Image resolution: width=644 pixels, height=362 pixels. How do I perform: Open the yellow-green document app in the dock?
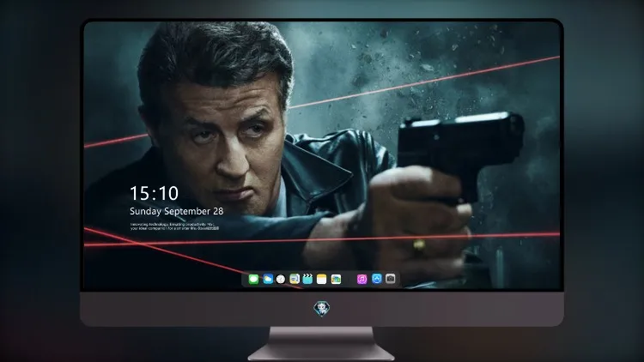(294, 279)
